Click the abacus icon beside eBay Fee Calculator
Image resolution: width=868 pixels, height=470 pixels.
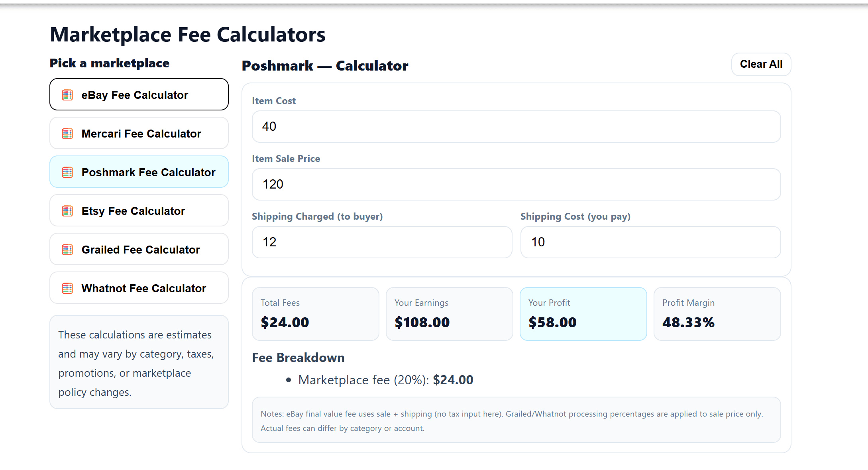click(67, 95)
